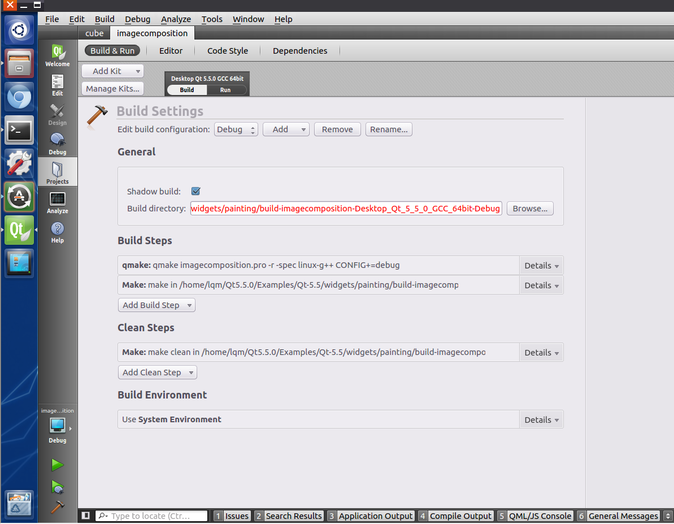This screenshot has height=524, width=674.
Task: Select Projects mode icon
Action: click(x=57, y=172)
